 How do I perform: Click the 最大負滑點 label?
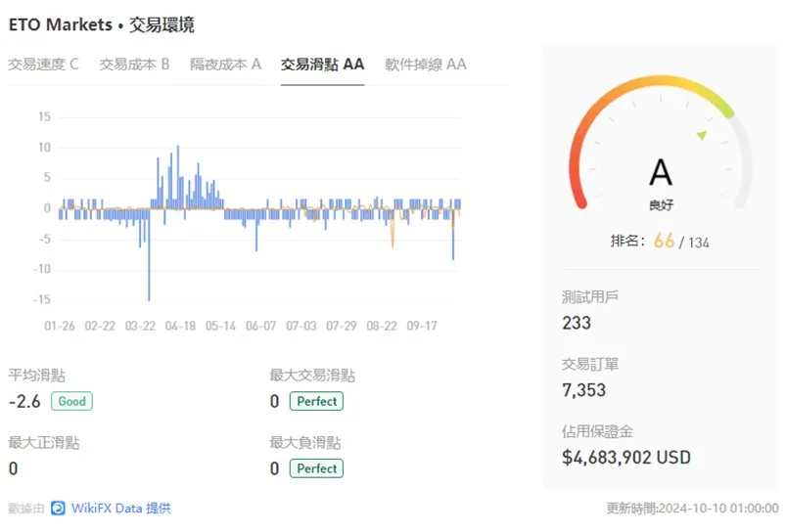[304, 442]
